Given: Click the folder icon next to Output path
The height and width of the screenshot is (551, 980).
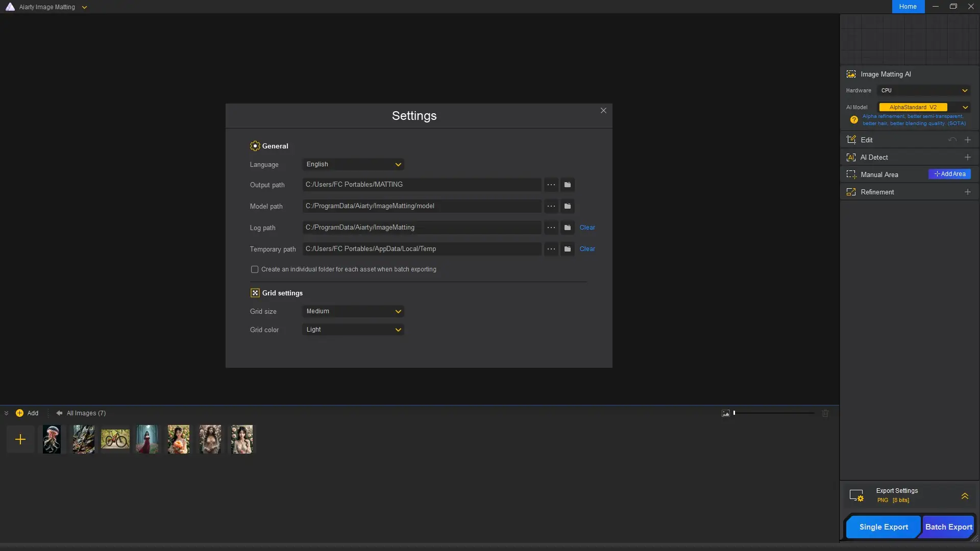Looking at the screenshot, I should coord(567,185).
